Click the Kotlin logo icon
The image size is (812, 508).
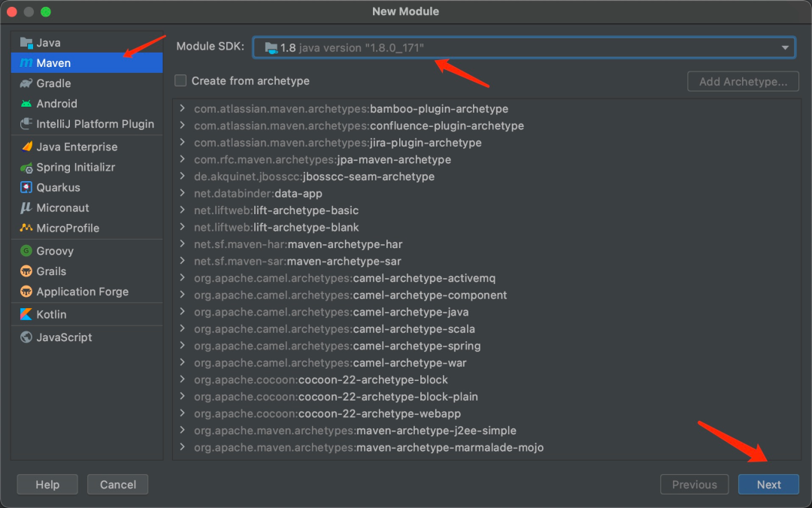tap(26, 314)
